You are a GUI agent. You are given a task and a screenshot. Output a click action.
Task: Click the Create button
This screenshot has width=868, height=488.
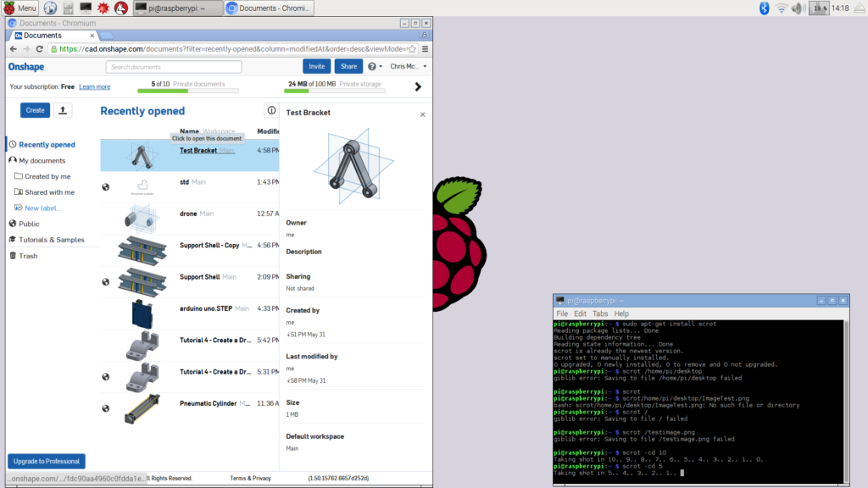35,110
